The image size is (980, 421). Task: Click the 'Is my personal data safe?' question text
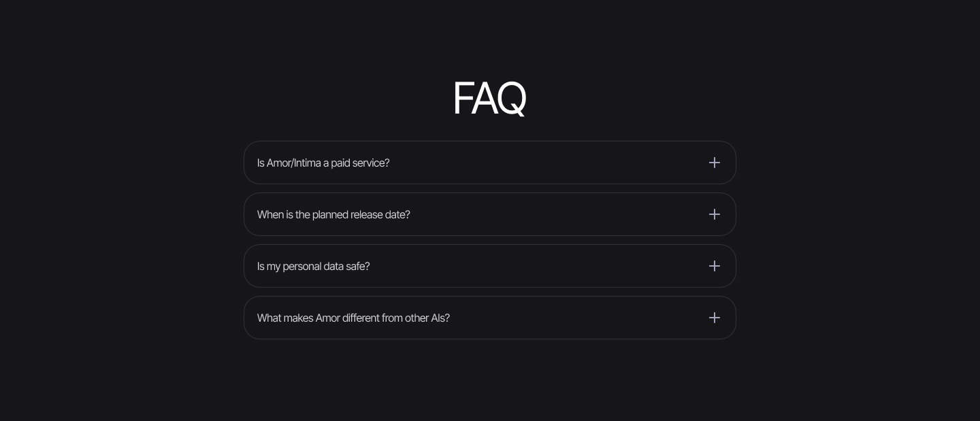click(x=313, y=267)
